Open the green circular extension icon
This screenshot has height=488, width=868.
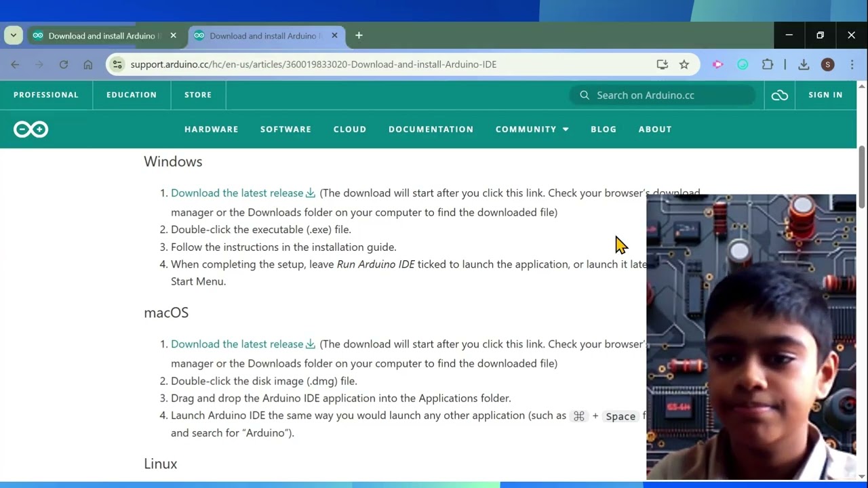(x=743, y=64)
